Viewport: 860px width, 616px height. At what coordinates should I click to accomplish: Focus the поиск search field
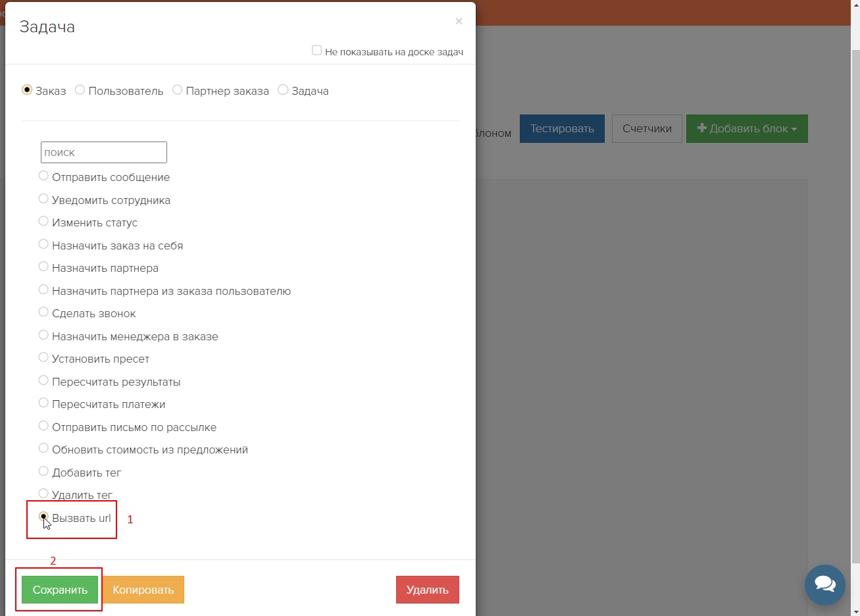click(x=103, y=152)
